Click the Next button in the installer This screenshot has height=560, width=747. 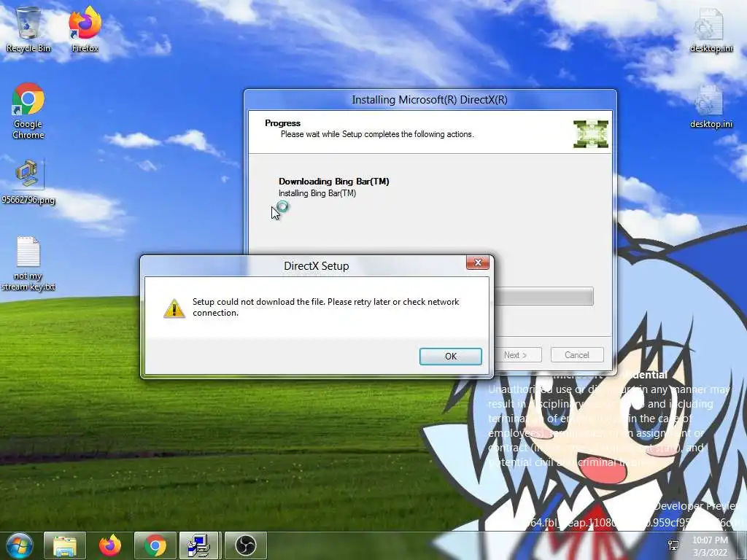pyautogui.click(x=518, y=355)
